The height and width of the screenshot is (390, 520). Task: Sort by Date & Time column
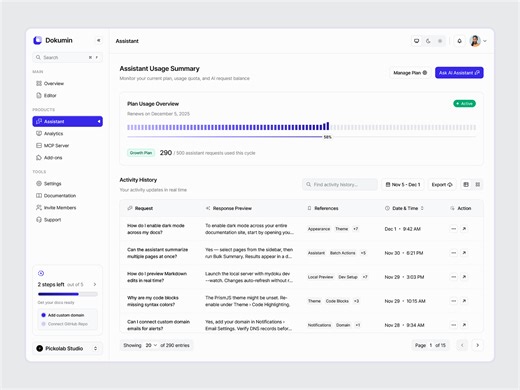click(x=404, y=208)
